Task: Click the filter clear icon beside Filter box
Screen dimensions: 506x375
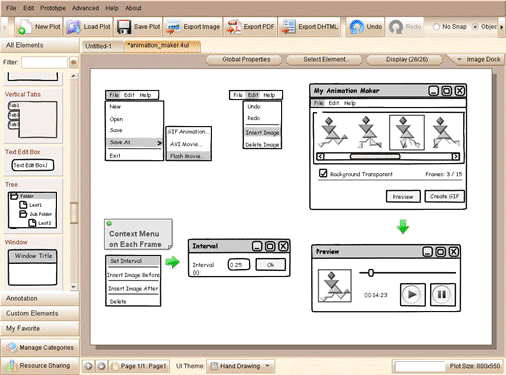Action: 74,62
